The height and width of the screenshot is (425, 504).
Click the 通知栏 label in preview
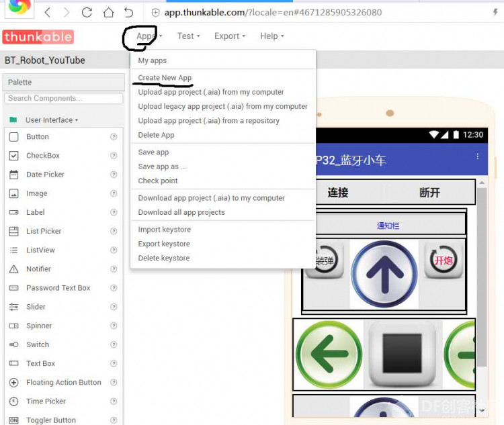click(x=388, y=226)
